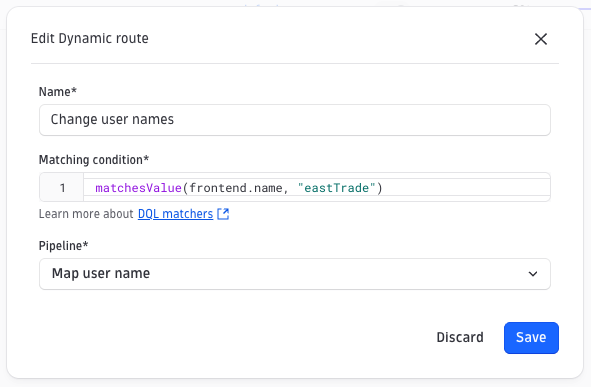Click the "Edit Dynamic route" dialog title

coord(90,38)
